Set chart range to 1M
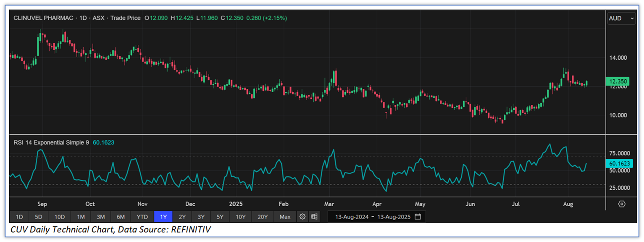The height and width of the screenshot is (242, 644). tap(81, 217)
